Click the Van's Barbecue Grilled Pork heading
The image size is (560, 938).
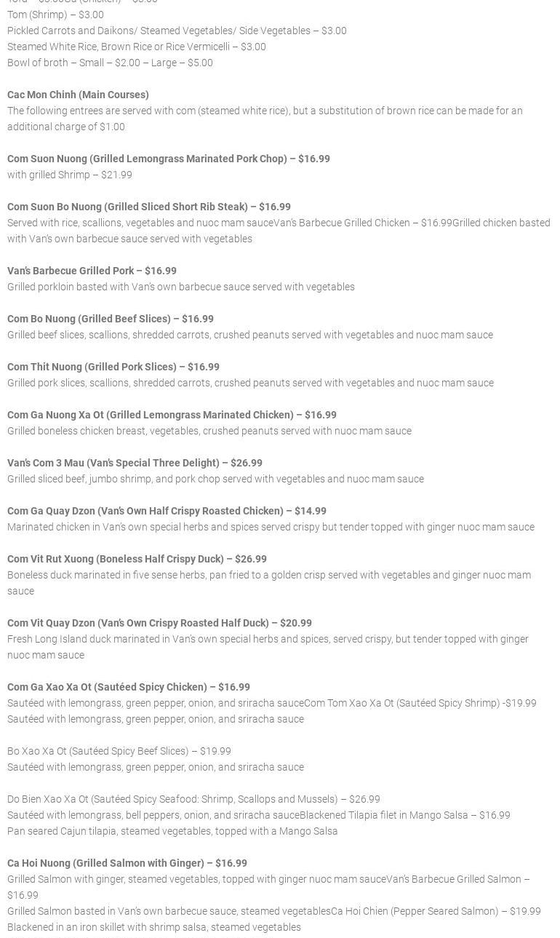click(92, 271)
